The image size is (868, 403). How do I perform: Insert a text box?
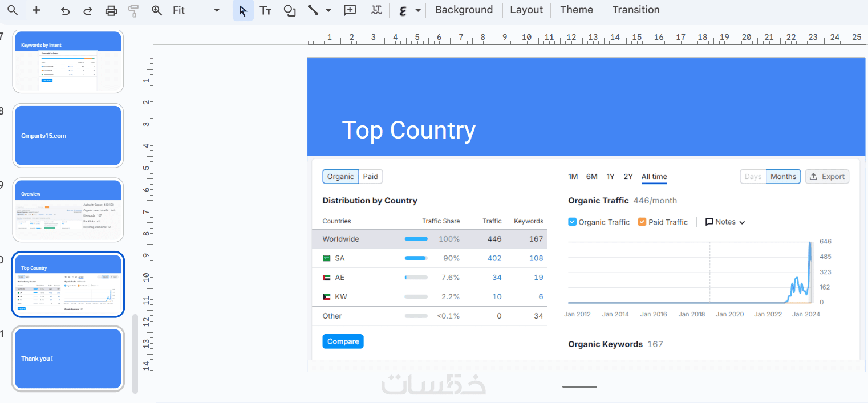(265, 10)
